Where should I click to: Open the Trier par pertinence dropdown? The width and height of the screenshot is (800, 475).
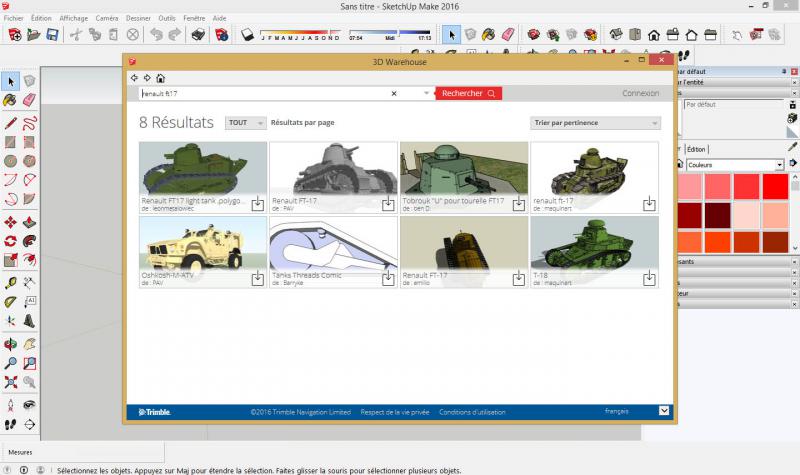595,123
